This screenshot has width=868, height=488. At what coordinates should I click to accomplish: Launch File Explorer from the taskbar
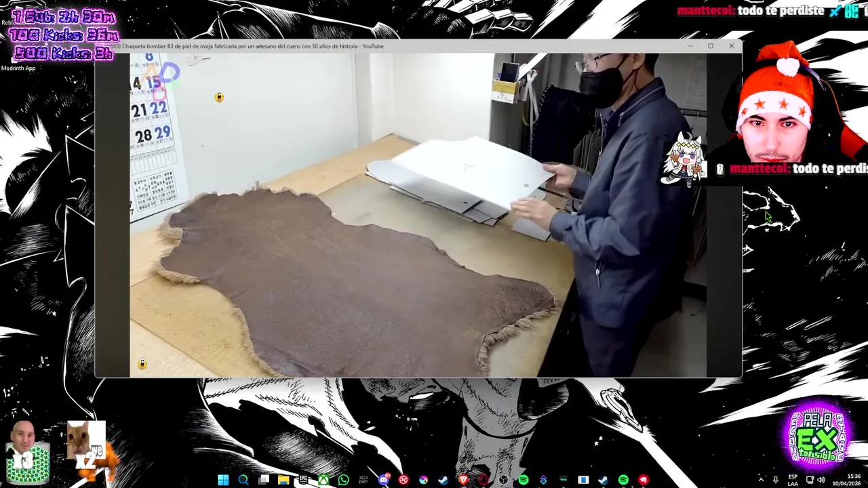click(283, 480)
